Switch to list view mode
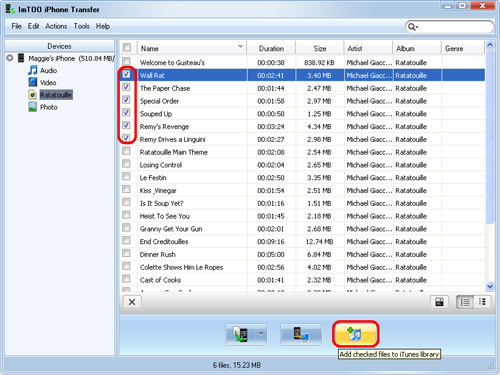Screen dimensions: 500x375 [x=465, y=302]
